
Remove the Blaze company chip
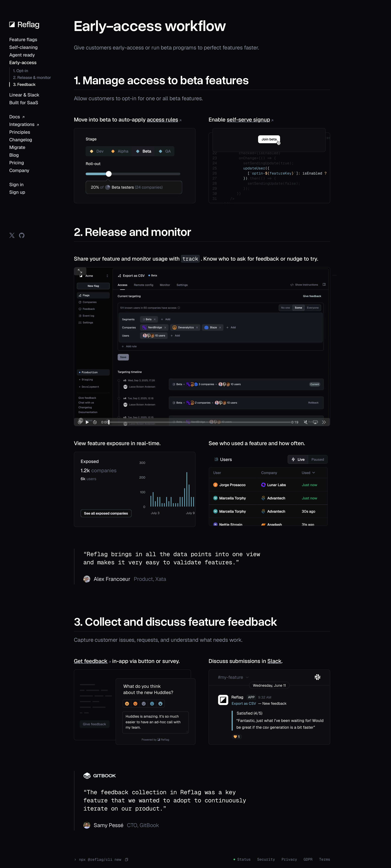pos(220,327)
